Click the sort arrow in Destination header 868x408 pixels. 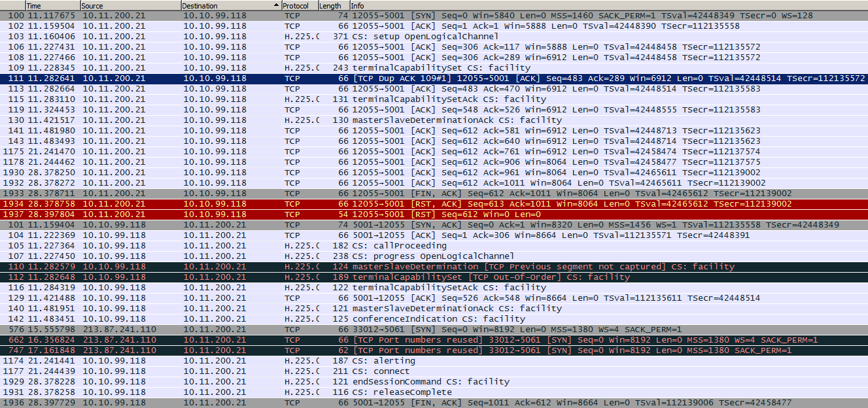click(276, 5)
